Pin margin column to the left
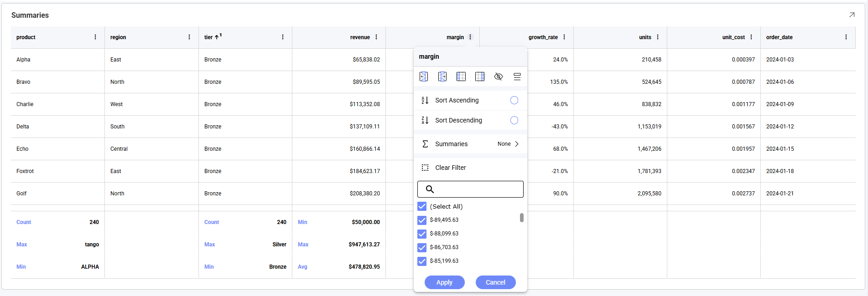The image size is (868, 296). point(461,77)
